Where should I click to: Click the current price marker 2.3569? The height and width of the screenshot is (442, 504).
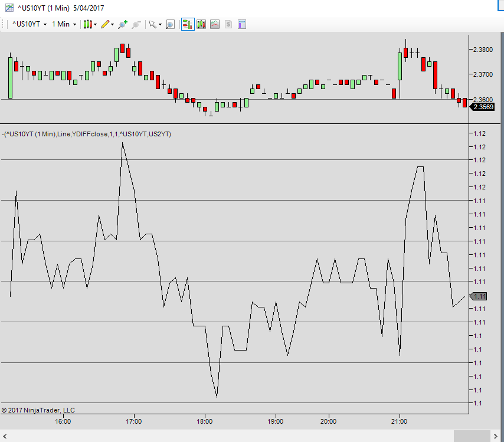pyautogui.click(x=482, y=107)
